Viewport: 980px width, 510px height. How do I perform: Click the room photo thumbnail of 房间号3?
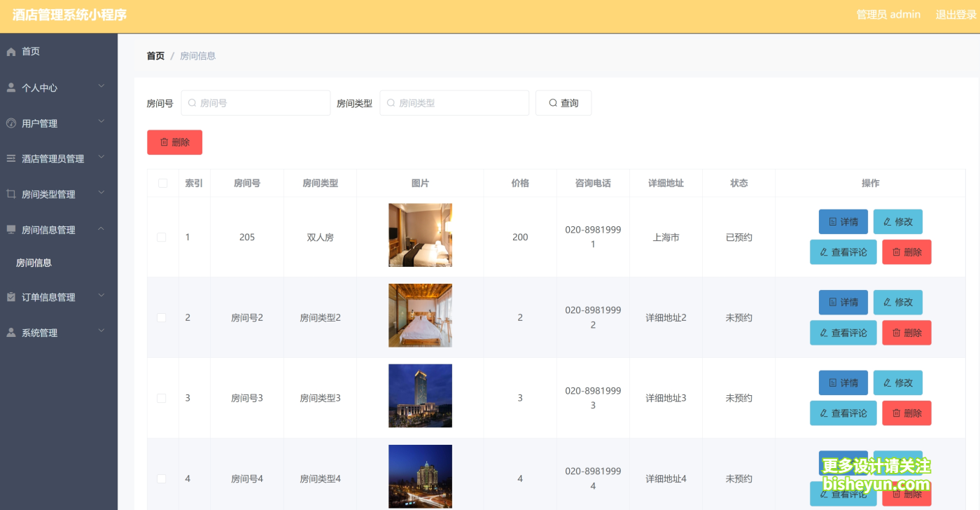420,396
